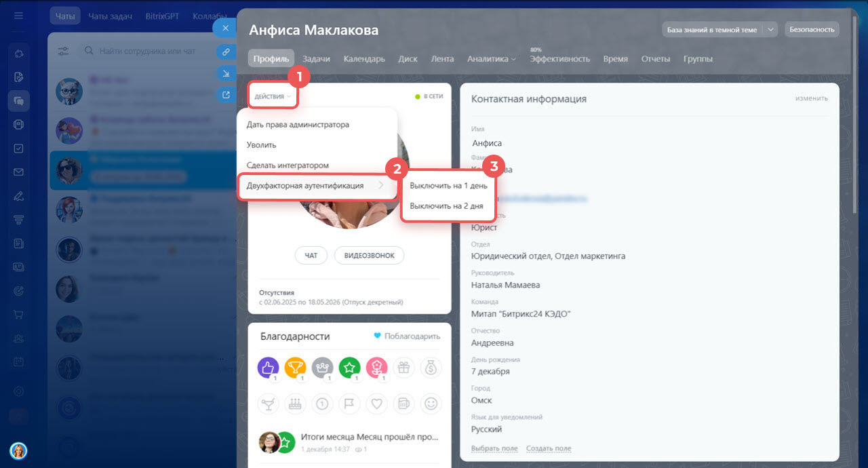
Task: Click the gift box gratitude icon
Action: coord(404,368)
